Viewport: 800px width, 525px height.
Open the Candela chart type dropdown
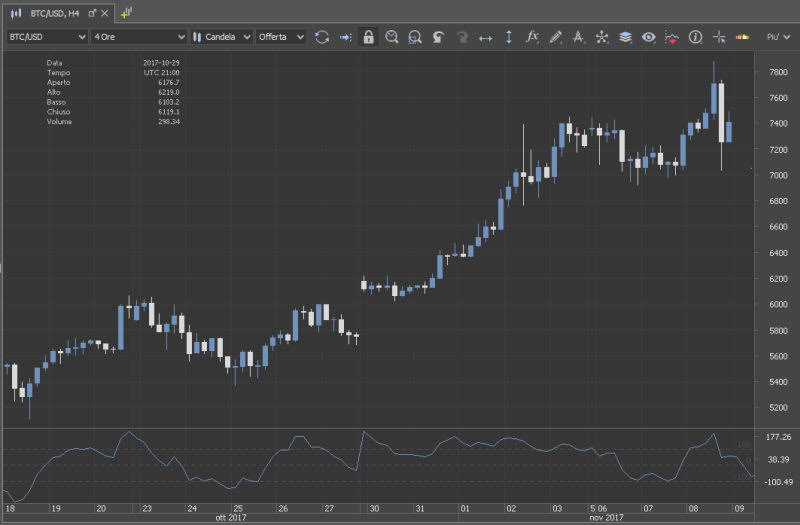tap(221, 37)
